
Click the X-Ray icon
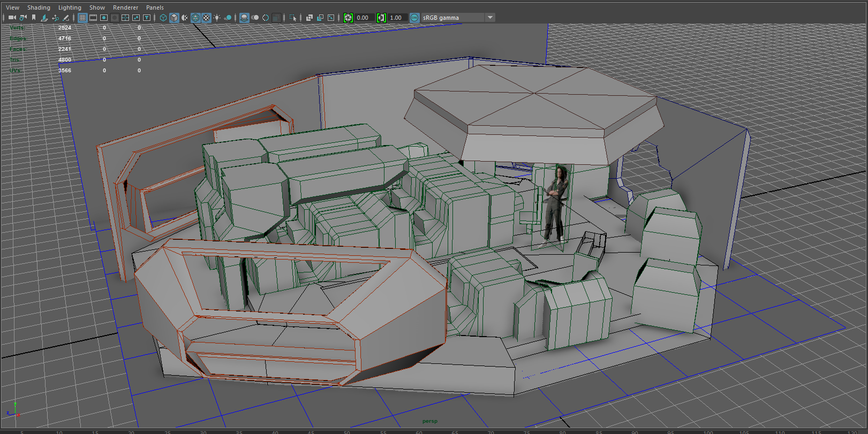pyautogui.click(x=309, y=18)
